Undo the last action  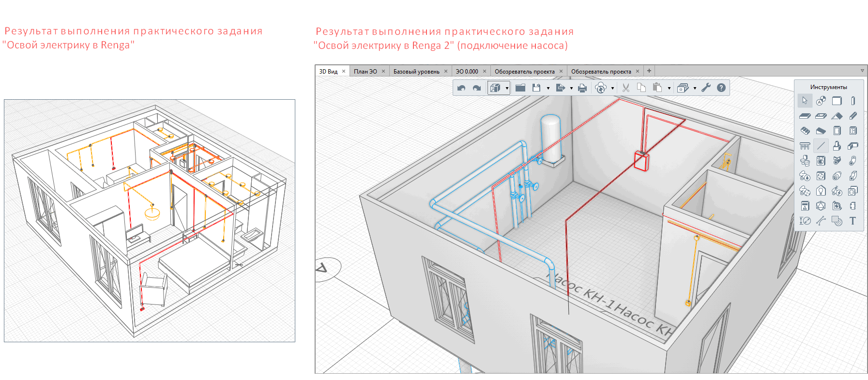coord(461,88)
